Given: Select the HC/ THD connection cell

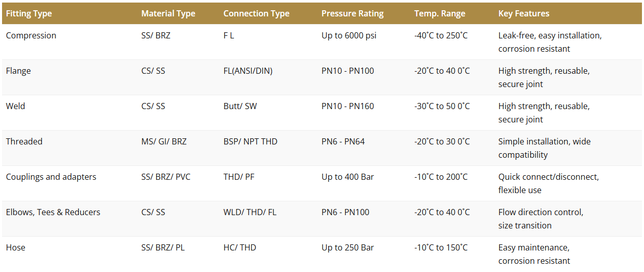Looking at the screenshot, I should (240, 247).
